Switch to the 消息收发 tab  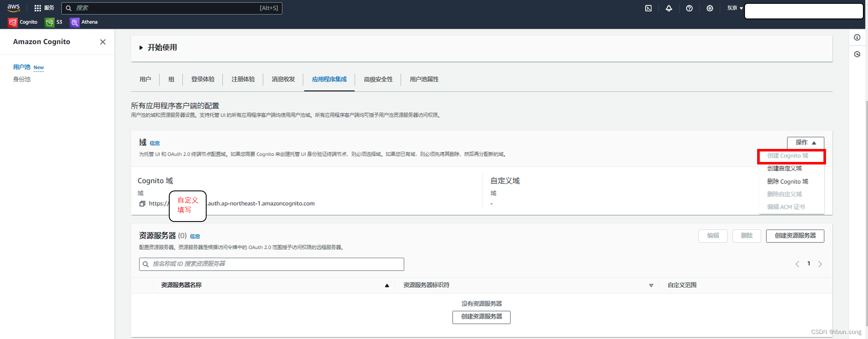click(283, 79)
